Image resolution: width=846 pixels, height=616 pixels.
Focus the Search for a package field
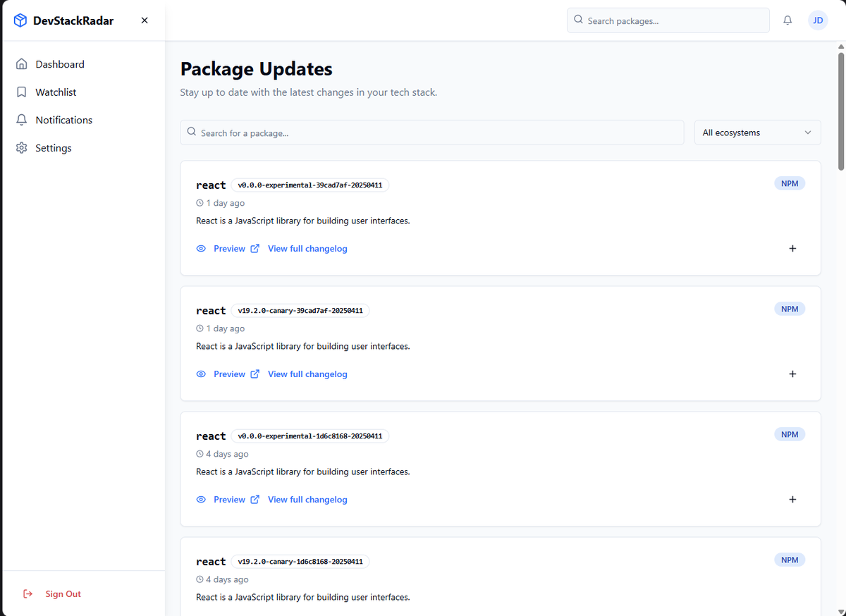pos(432,133)
